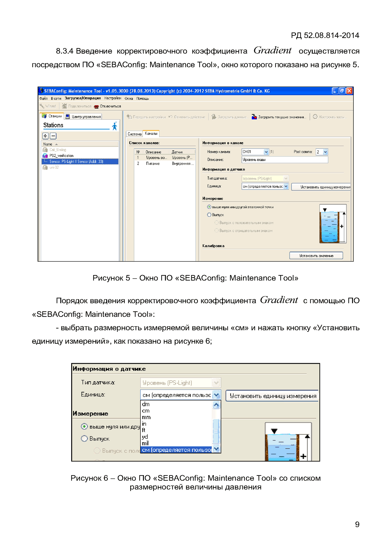The image size is (392, 560).
Task: Open the Единица dropdown in main window
Action: tap(286, 186)
